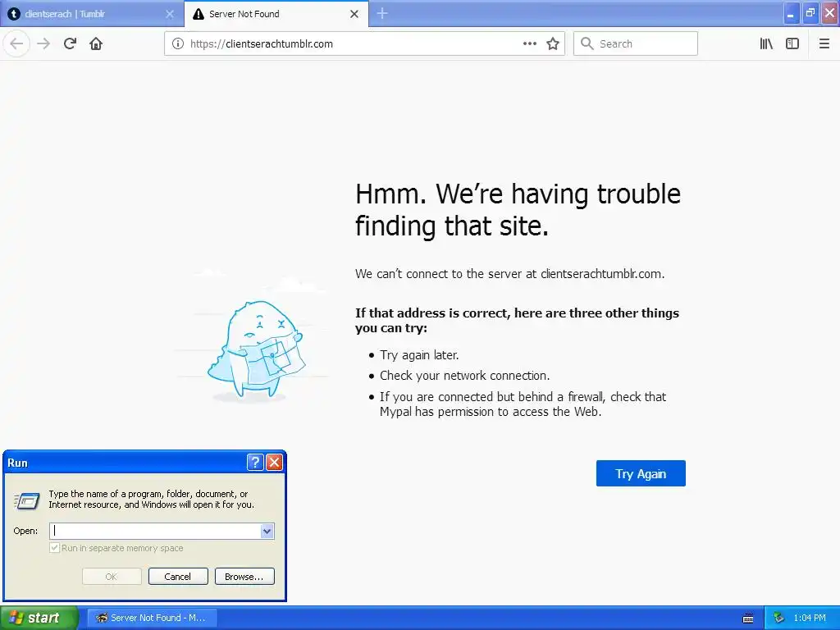Image resolution: width=840 pixels, height=630 pixels.
Task: Open a new tab with plus button
Action: (382, 14)
